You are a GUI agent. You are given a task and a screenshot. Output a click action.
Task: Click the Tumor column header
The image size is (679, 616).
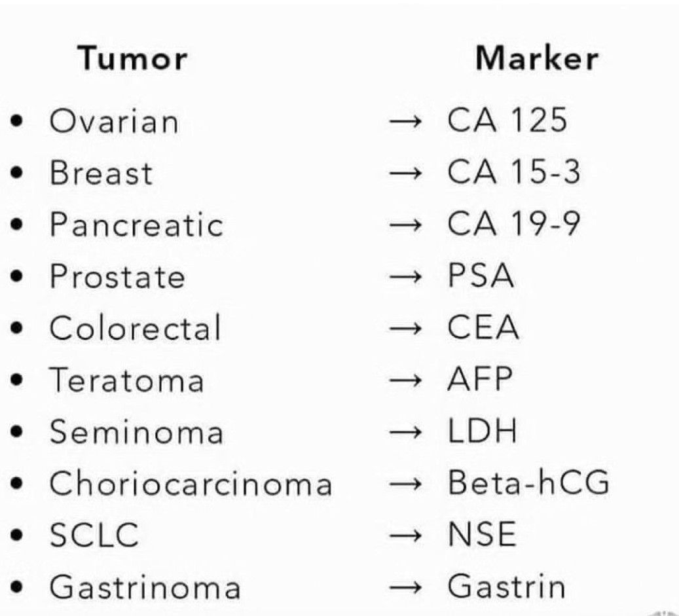(133, 59)
